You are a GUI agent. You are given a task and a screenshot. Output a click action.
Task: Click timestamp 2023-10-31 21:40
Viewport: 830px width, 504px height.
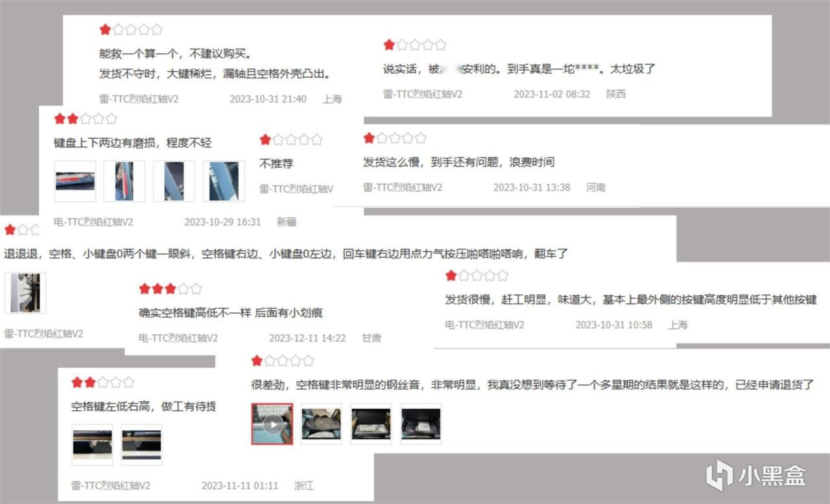268,99
